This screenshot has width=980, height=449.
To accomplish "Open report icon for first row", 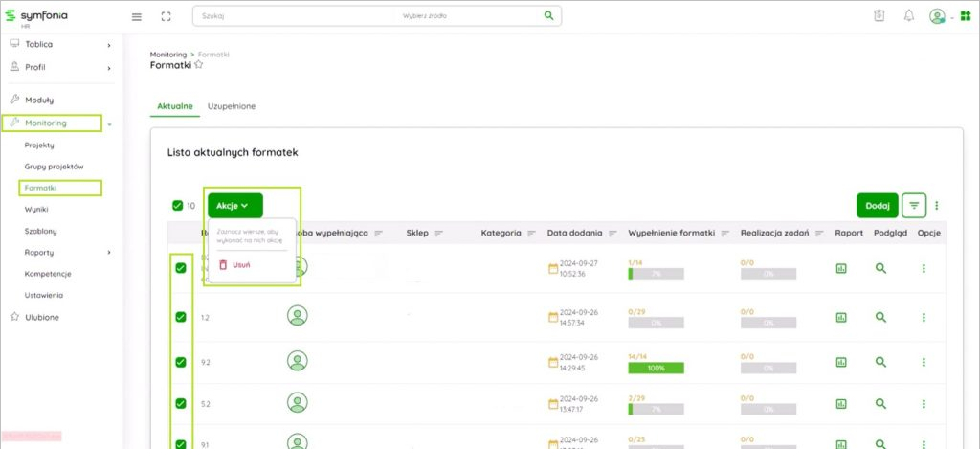I will pyautogui.click(x=841, y=269).
